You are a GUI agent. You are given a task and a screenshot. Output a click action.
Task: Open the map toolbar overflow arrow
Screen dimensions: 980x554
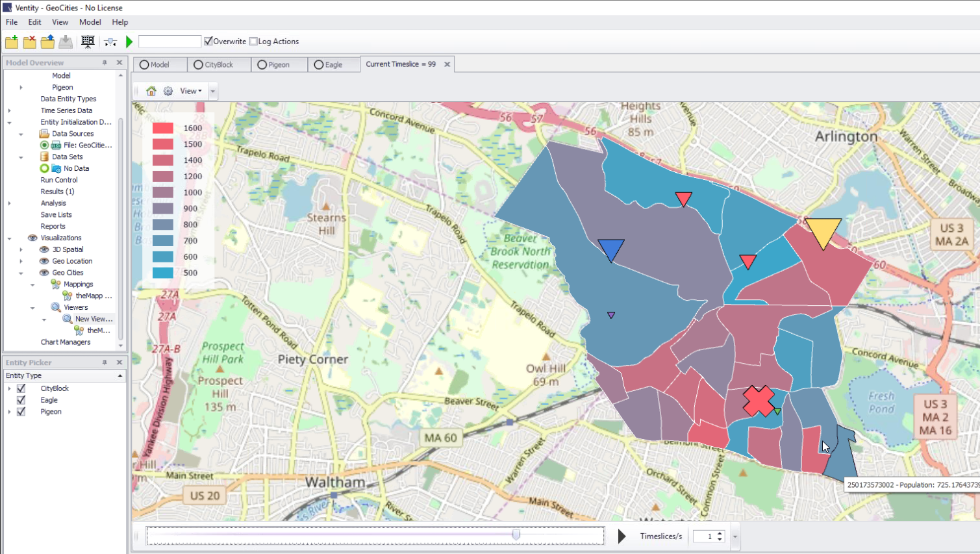212,92
